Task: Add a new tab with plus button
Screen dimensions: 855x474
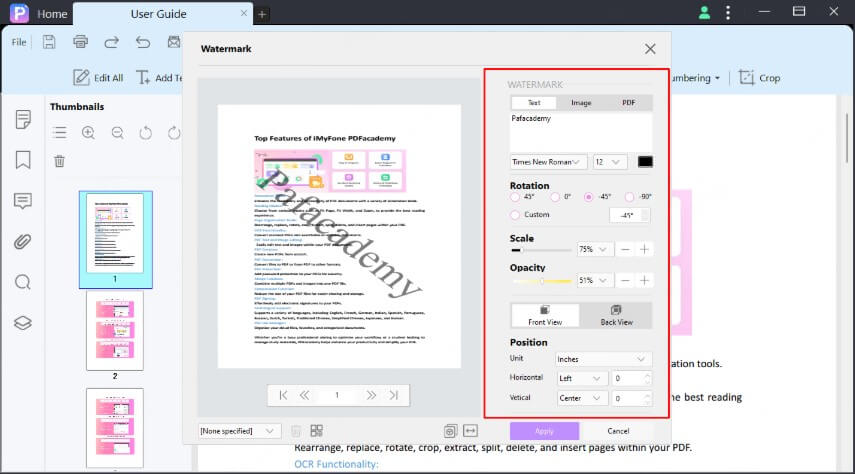Action: tap(262, 14)
